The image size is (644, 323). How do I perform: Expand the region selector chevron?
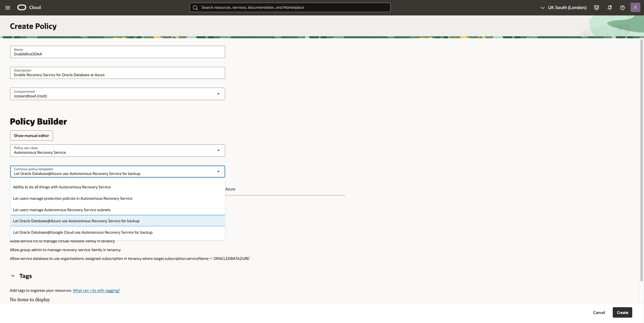point(542,7)
